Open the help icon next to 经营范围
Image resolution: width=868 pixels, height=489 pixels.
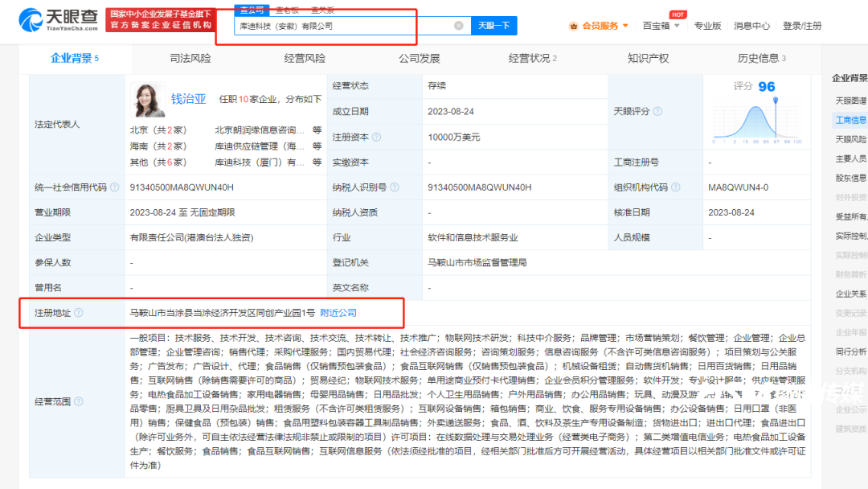point(79,401)
